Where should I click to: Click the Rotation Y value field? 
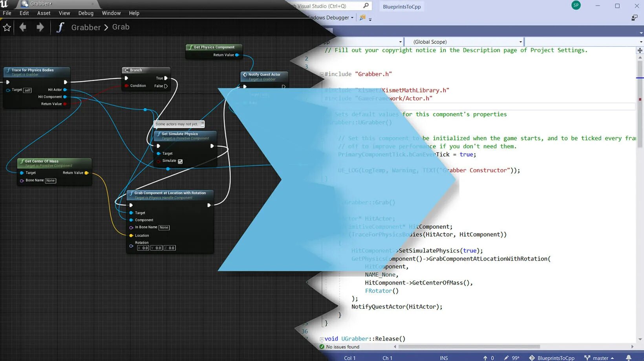156,248
